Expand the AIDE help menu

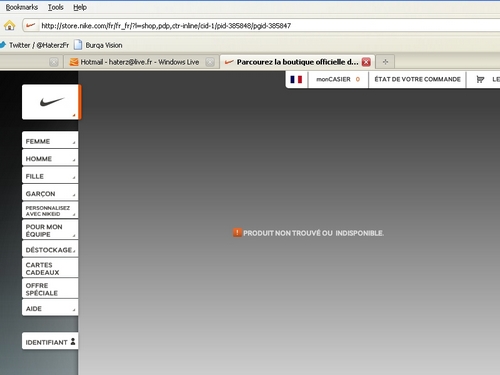click(x=50, y=307)
